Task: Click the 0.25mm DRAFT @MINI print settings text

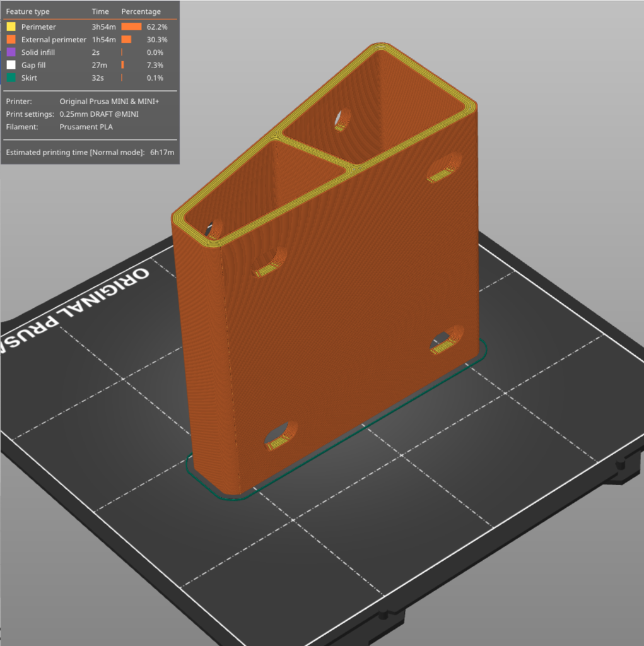Action: tap(99, 114)
